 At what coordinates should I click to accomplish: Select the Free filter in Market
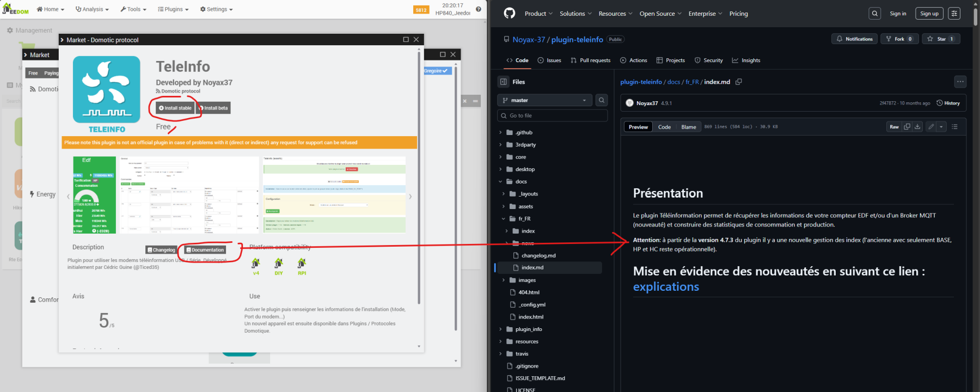[x=33, y=73]
